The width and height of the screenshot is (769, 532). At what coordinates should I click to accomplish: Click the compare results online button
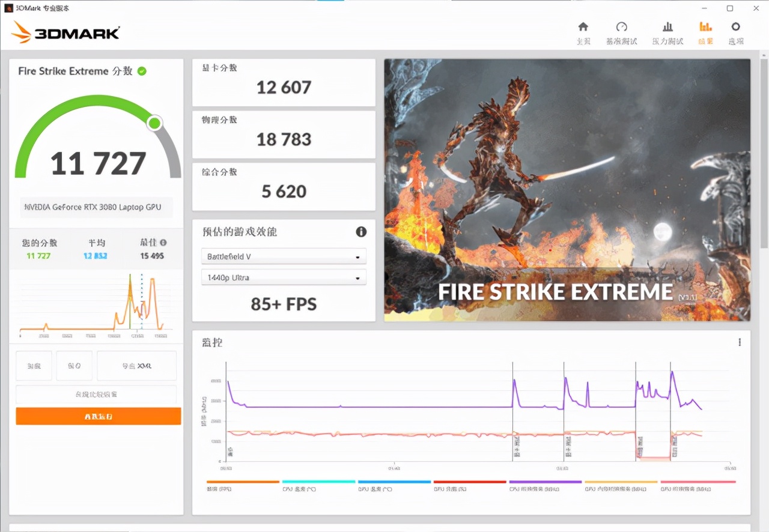tap(96, 394)
